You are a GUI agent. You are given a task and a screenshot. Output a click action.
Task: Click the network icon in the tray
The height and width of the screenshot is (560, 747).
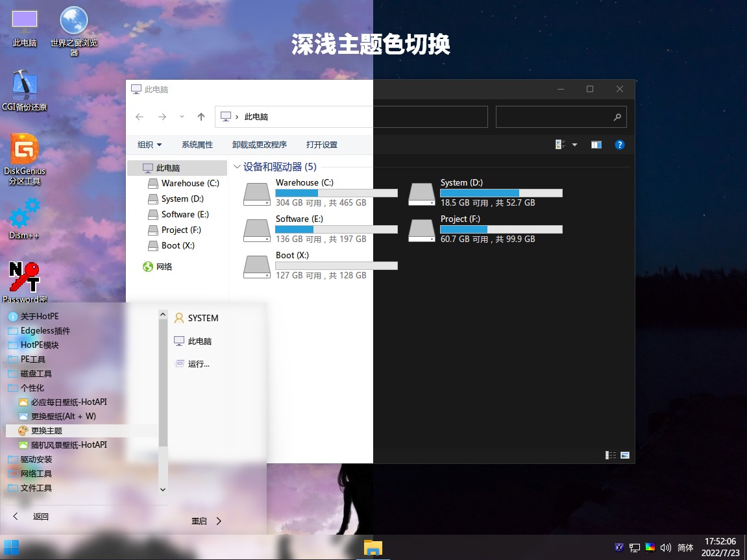click(634, 547)
